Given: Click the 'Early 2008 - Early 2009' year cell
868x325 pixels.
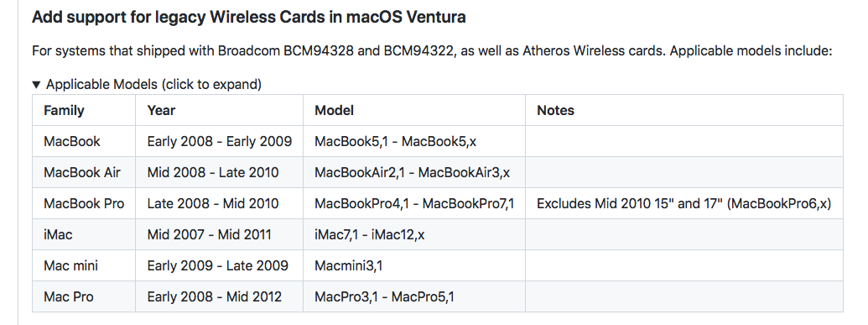Looking at the screenshot, I should 219,141.
